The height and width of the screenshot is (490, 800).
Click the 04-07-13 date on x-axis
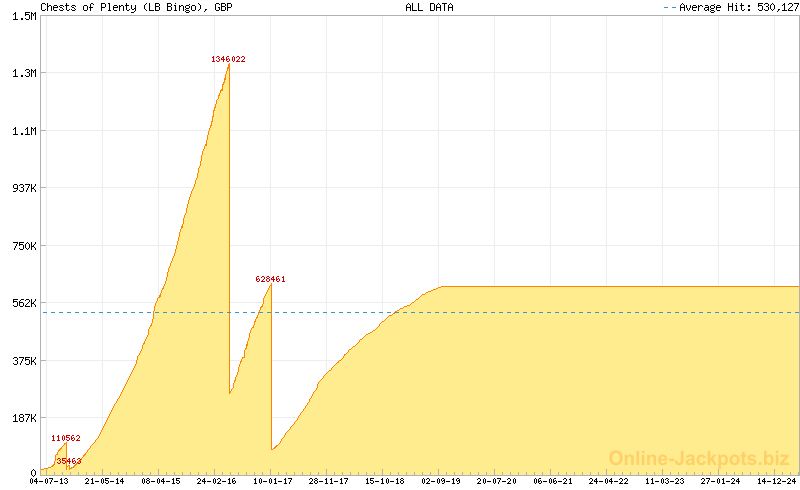point(49,481)
